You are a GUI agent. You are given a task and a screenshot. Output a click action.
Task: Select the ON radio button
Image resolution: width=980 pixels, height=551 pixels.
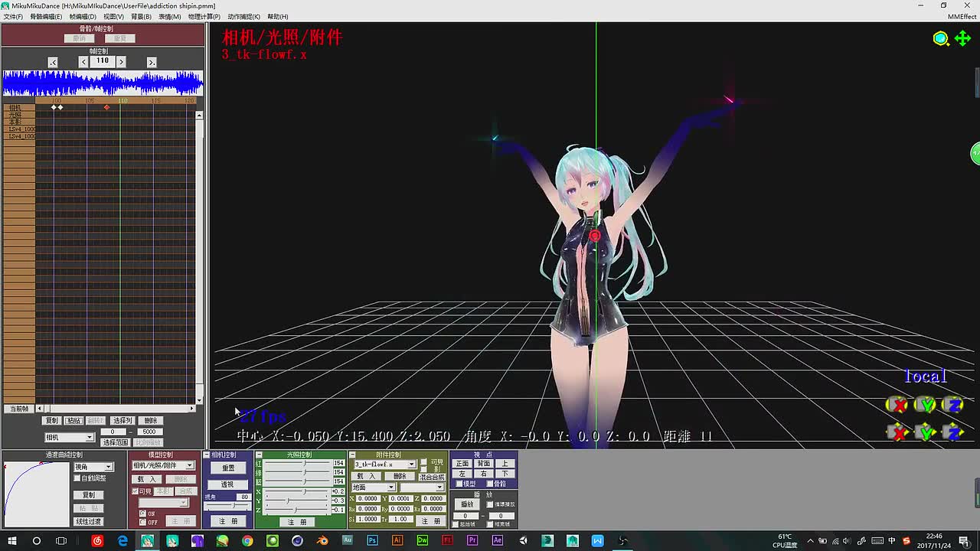(142, 514)
